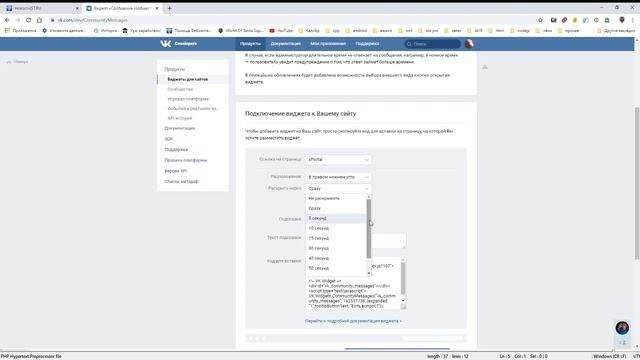Viewport: 640px width, 360px height.
Task: Open the 'Другие закладки' folder
Action: pos(616,31)
